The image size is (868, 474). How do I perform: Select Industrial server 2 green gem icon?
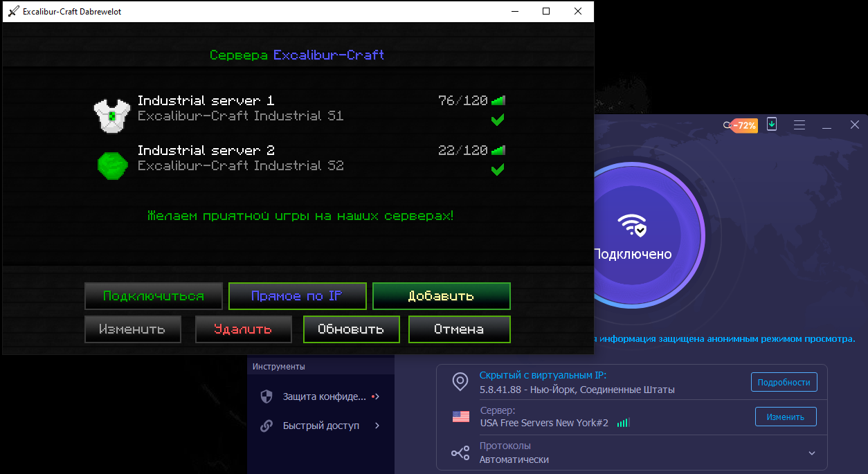[111, 165]
